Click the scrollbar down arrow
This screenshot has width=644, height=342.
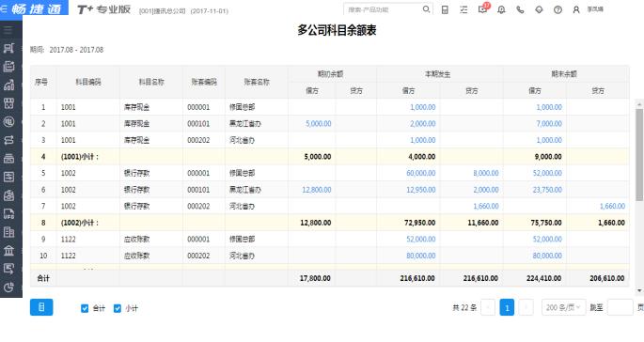coord(639,290)
